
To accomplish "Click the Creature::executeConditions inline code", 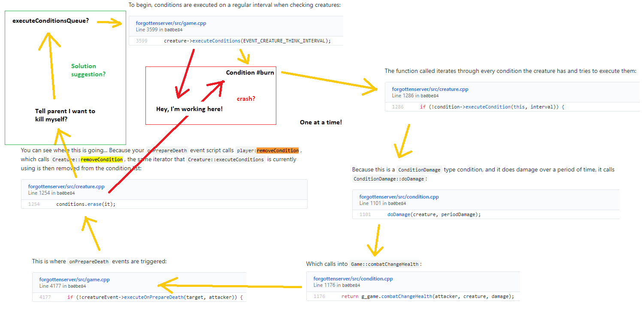I will [226, 160].
